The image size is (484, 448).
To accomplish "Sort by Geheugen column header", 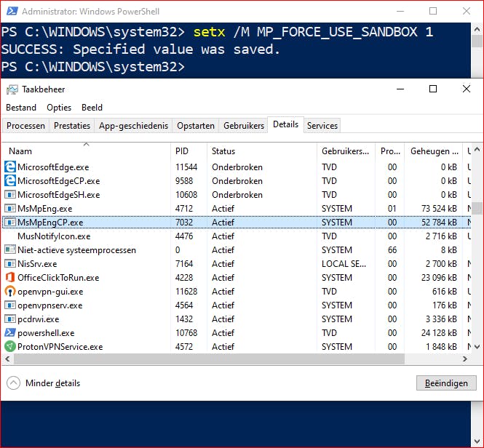I will pyautogui.click(x=434, y=151).
